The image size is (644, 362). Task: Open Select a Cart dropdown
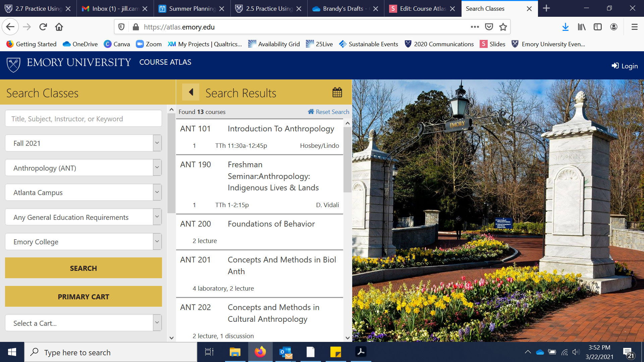[84, 323]
